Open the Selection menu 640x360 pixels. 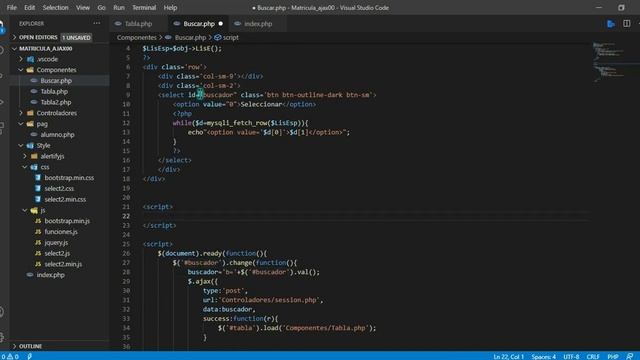point(56,7)
